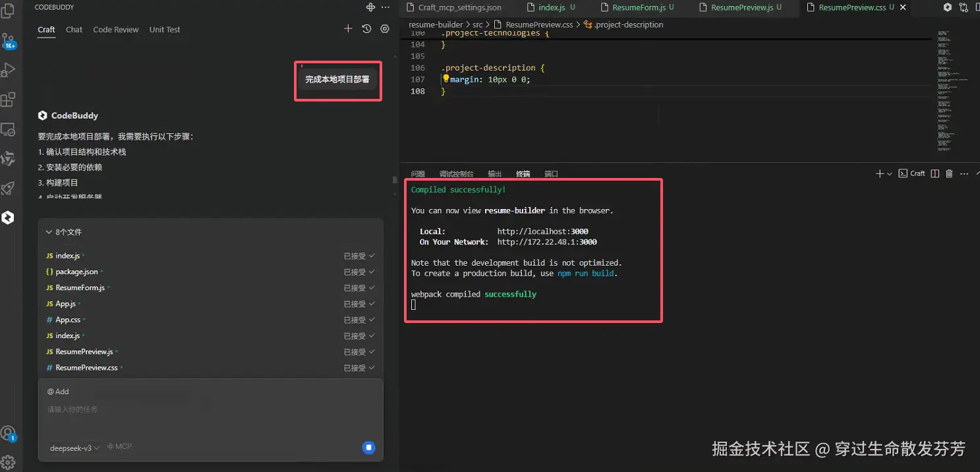Split the terminal panel

click(x=935, y=173)
